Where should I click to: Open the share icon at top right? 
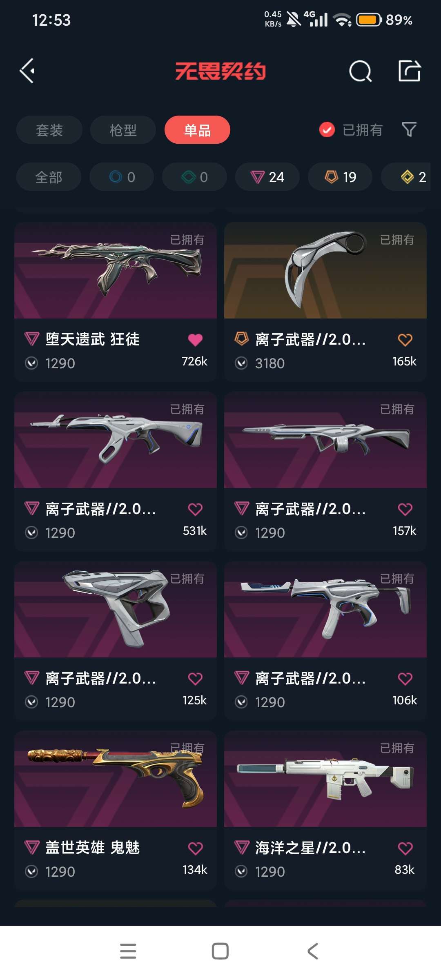click(x=410, y=71)
